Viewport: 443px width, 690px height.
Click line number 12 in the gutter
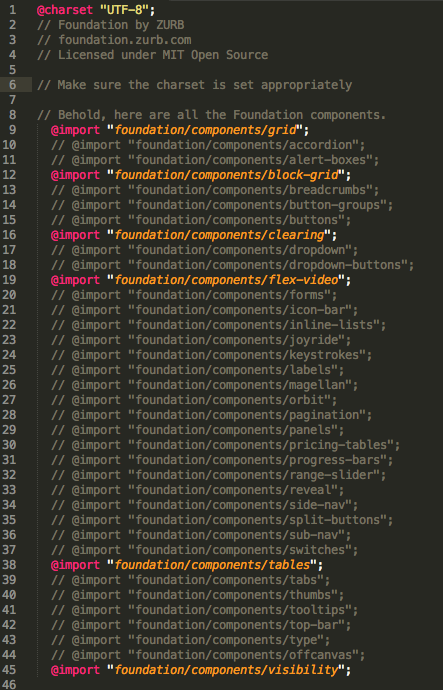[9, 175]
